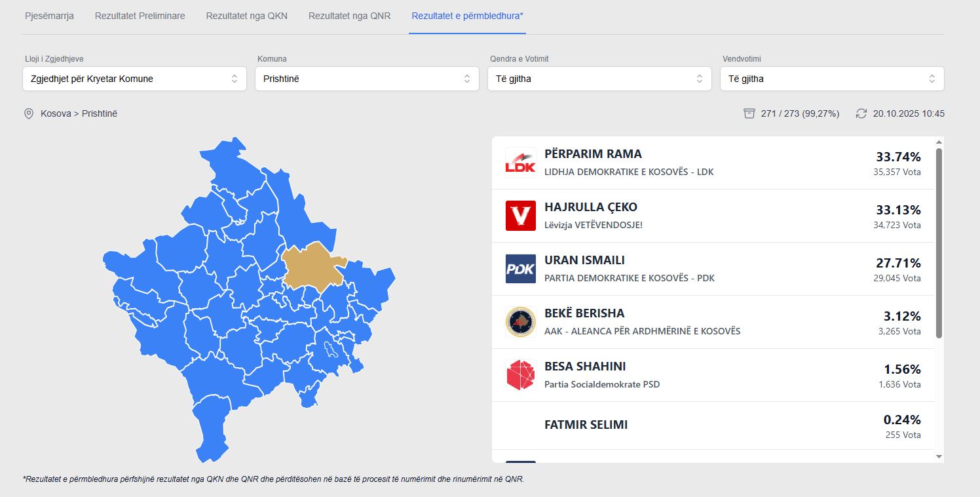
Task: Click the ballot box counted-stations icon
Action: coord(749,113)
